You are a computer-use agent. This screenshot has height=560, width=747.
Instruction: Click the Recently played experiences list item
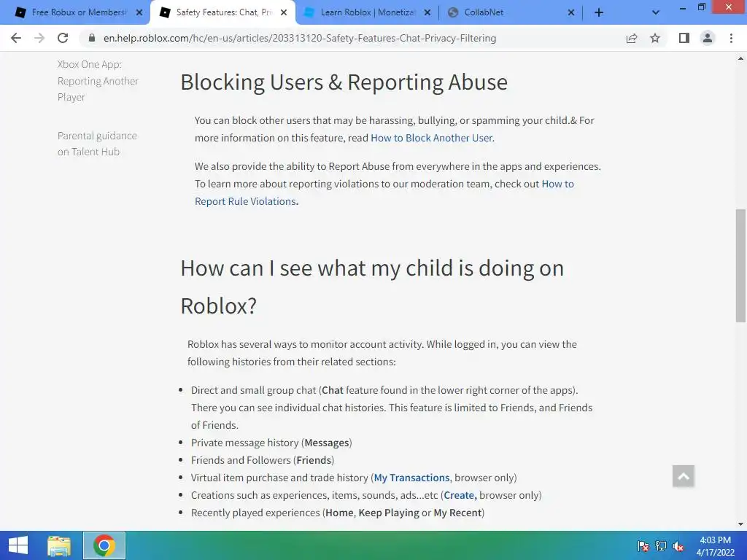pos(338,513)
